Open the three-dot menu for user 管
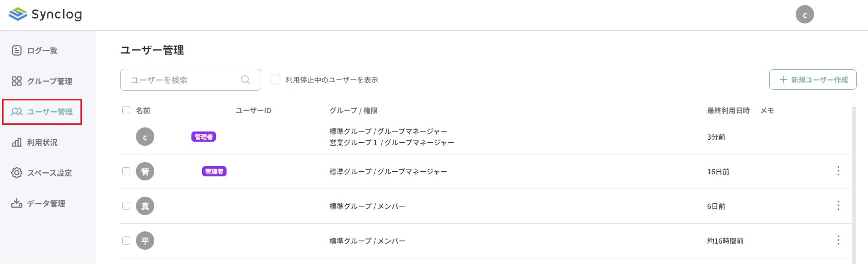 838,171
